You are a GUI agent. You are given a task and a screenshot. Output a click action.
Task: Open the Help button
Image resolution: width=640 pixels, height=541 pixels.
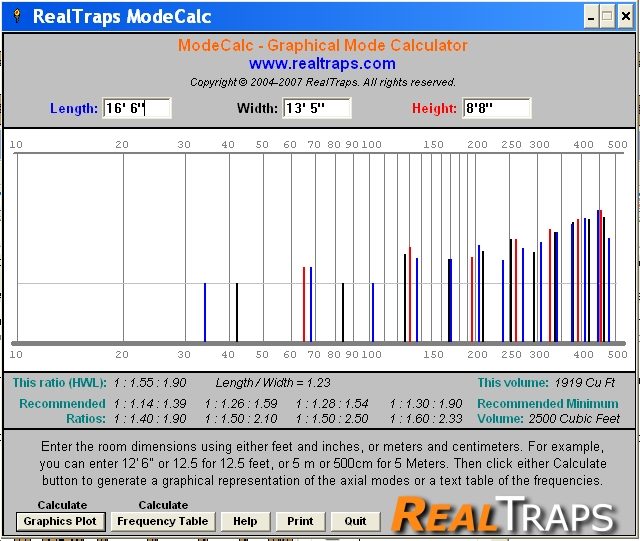(x=245, y=521)
